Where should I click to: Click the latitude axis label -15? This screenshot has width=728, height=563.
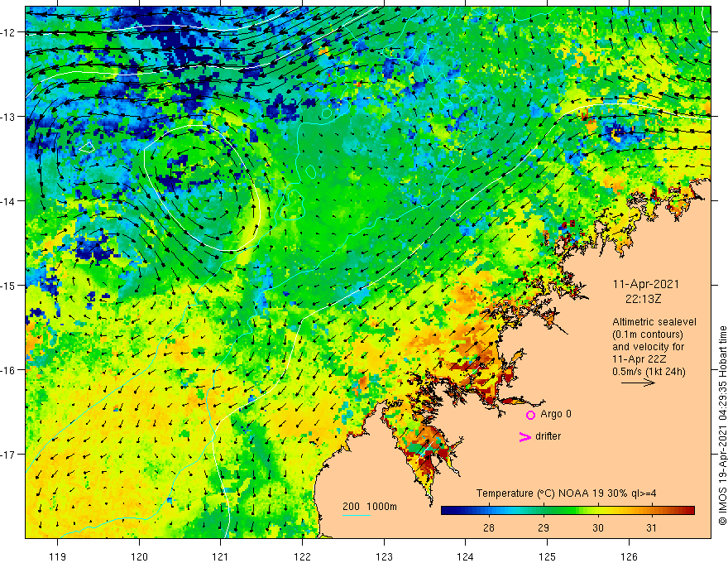point(9,285)
